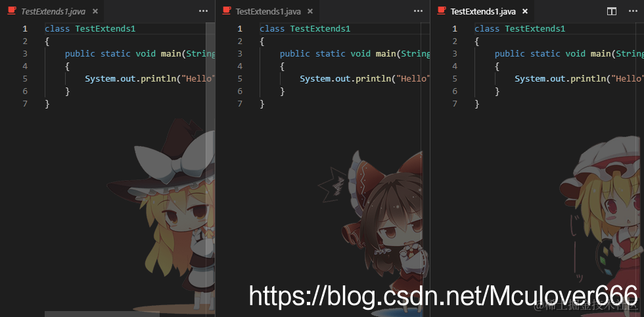
Task: Select the TestExtends1.java tab in right editor group
Action: 483,12
